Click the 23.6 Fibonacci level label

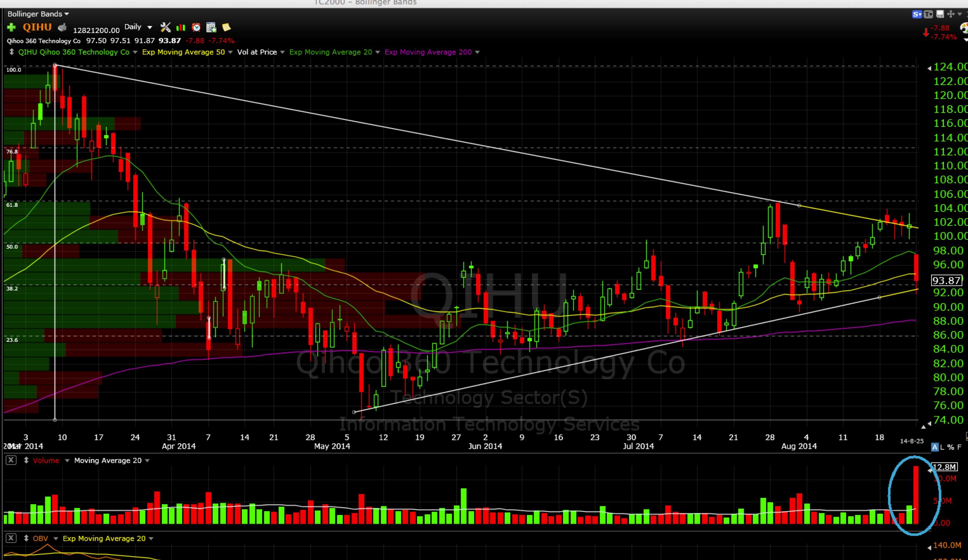[x=12, y=340]
